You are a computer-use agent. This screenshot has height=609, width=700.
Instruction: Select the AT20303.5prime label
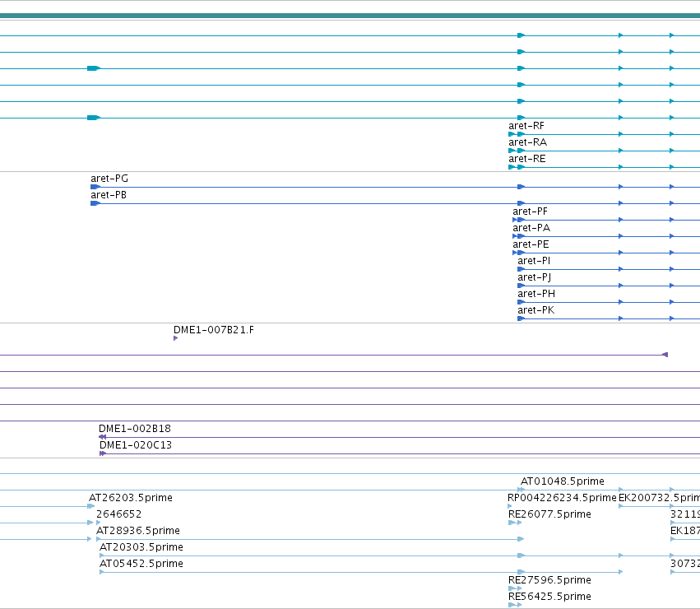click(x=141, y=547)
